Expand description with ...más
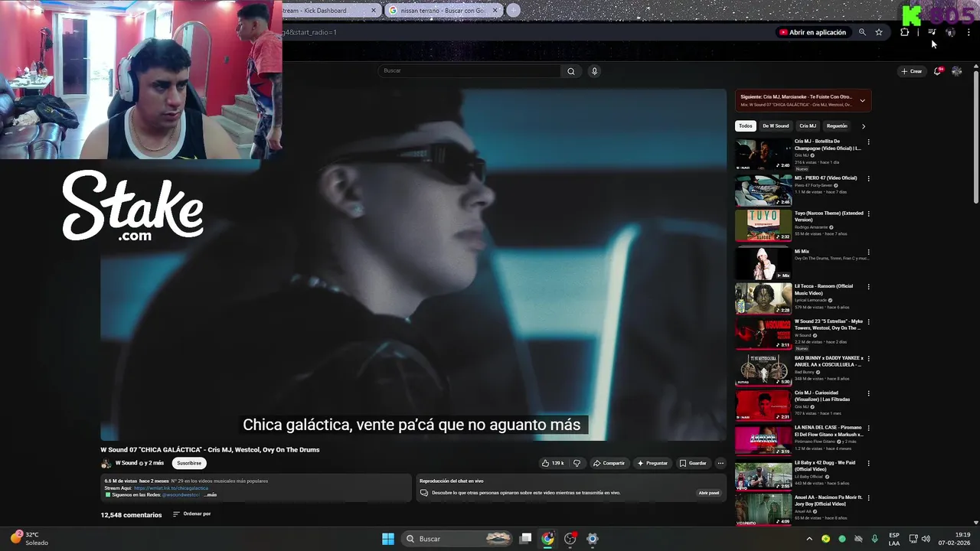 (211, 495)
